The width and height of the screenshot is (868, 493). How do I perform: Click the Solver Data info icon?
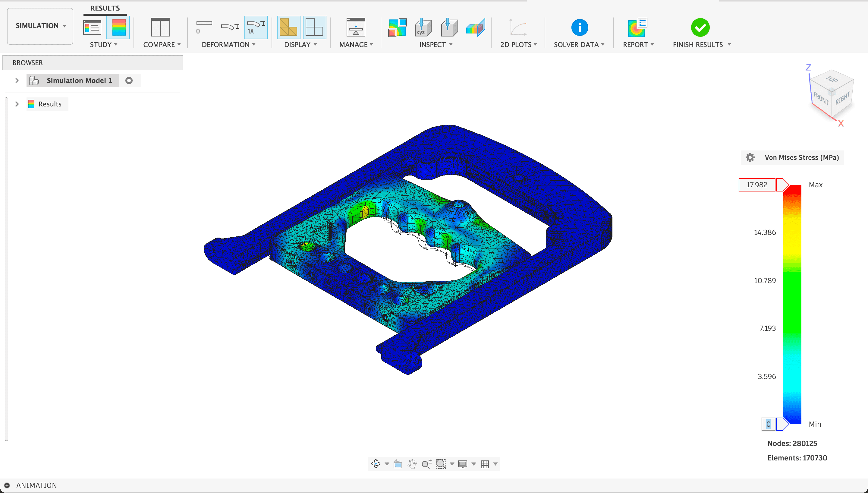pyautogui.click(x=579, y=27)
